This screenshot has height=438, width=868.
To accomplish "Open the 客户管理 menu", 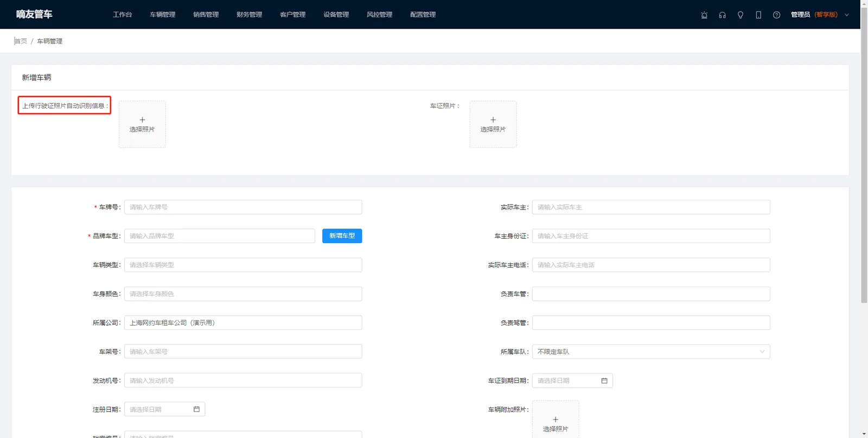I will point(293,15).
